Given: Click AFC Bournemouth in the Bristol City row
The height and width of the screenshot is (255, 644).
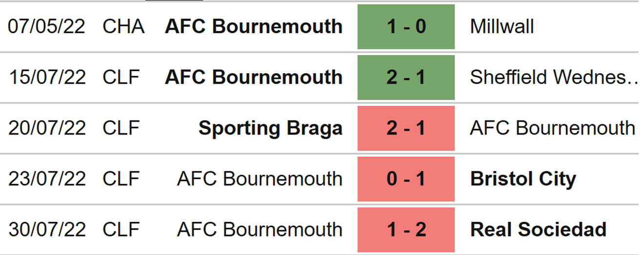Looking at the screenshot, I should tap(260, 179).
